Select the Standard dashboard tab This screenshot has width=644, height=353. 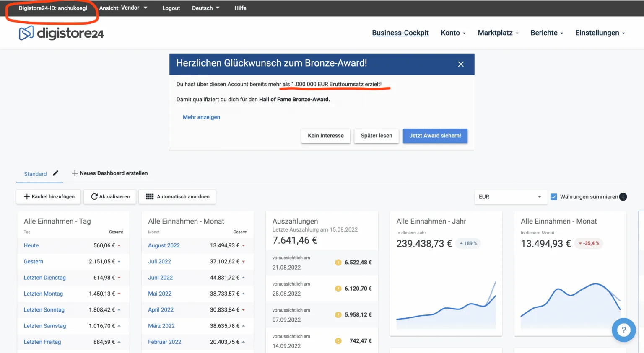pyautogui.click(x=35, y=174)
